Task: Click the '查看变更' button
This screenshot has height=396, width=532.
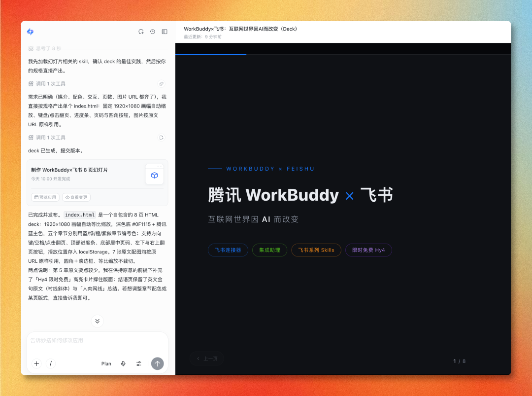Action: click(x=76, y=197)
